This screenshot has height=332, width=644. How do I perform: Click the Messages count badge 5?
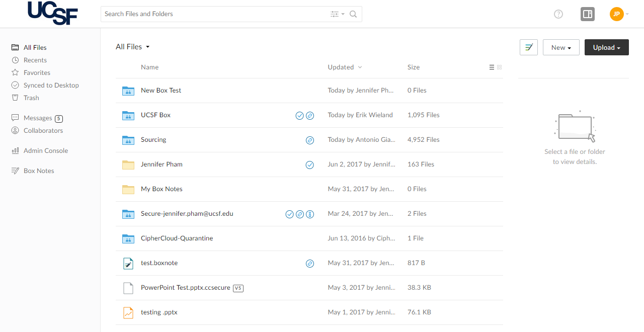coord(59,119)
